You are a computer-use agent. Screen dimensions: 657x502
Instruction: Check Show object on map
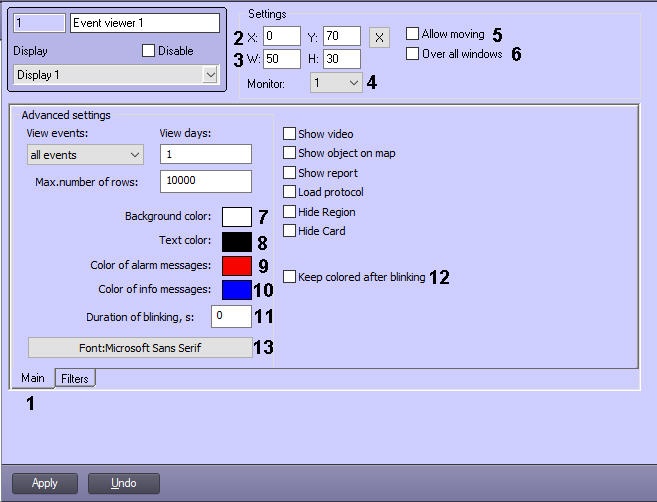pos(289,153)
